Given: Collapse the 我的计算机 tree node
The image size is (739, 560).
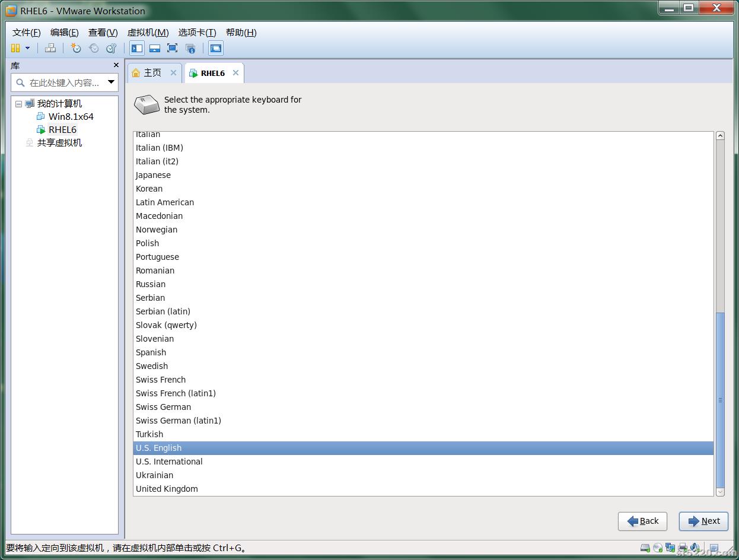Looking at the screenshot, I should click(18, 104).
